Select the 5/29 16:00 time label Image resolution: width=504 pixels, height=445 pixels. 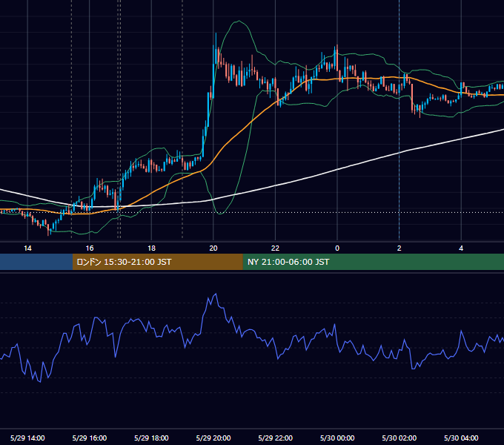pos(90,438)
